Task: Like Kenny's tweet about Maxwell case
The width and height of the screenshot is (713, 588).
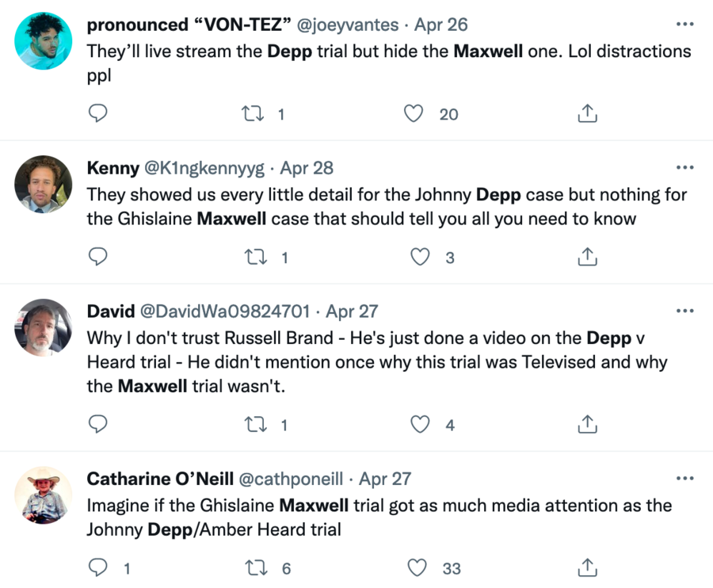Action: coord(420,257)
